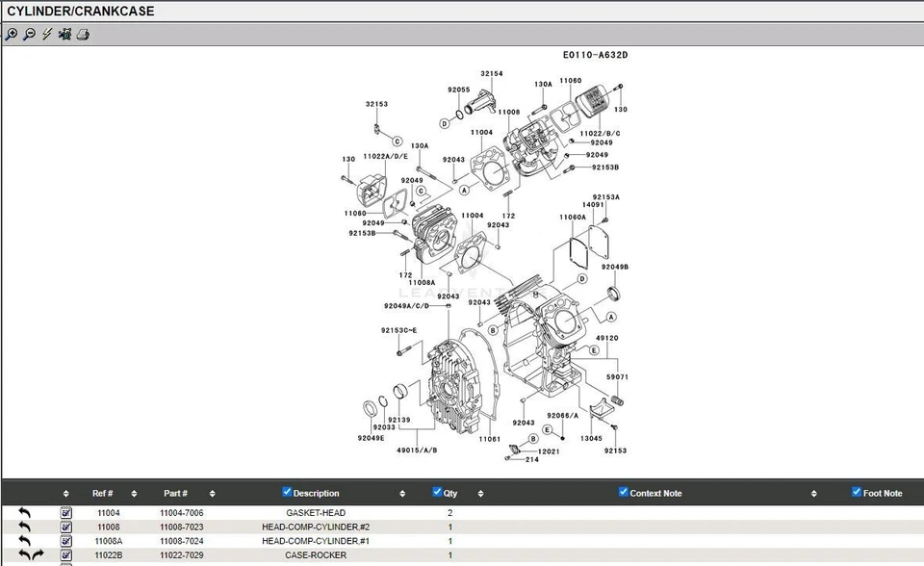This screenshot has height=566, width=924.
Task: Click the Print diagram icon
Action: pyautogui.click(x=82, y=35)
